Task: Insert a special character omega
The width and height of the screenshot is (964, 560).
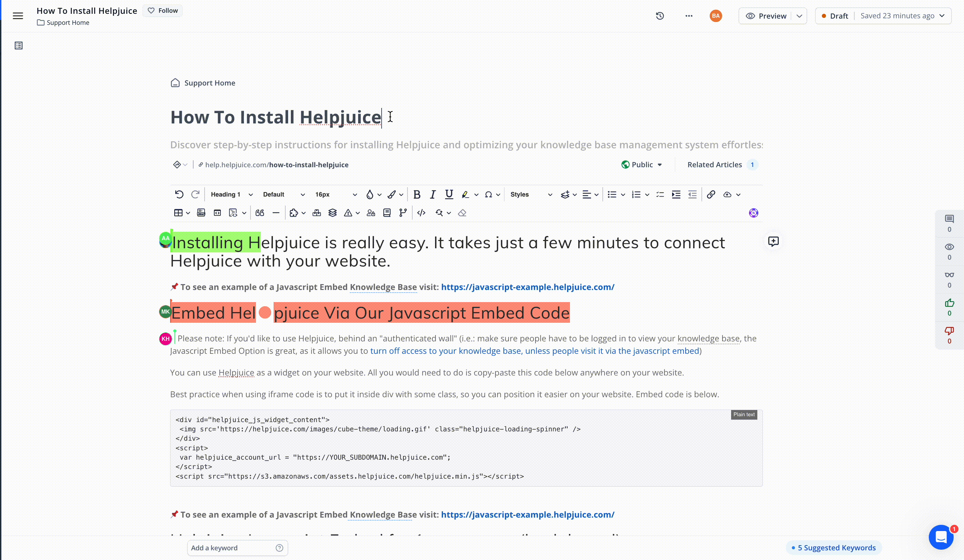Action: pos(489,194)
